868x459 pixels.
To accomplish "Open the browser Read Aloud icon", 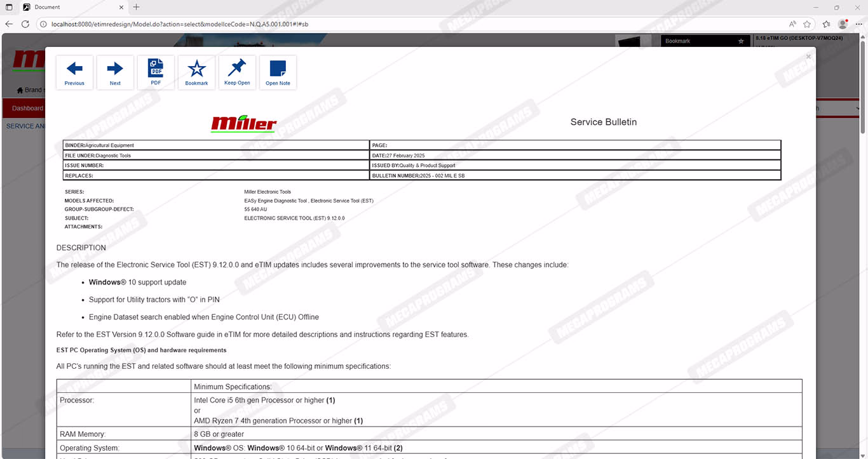I will click(x=792, y=24).
